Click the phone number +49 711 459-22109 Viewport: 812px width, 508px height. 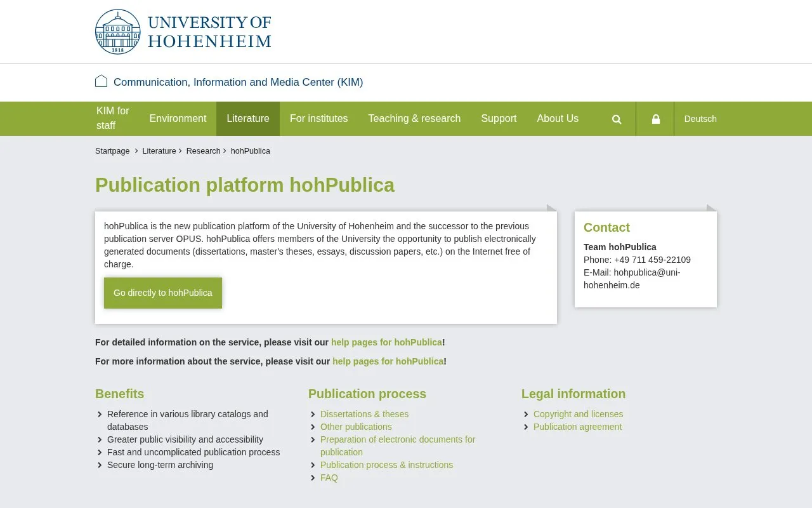coord(652,260)
